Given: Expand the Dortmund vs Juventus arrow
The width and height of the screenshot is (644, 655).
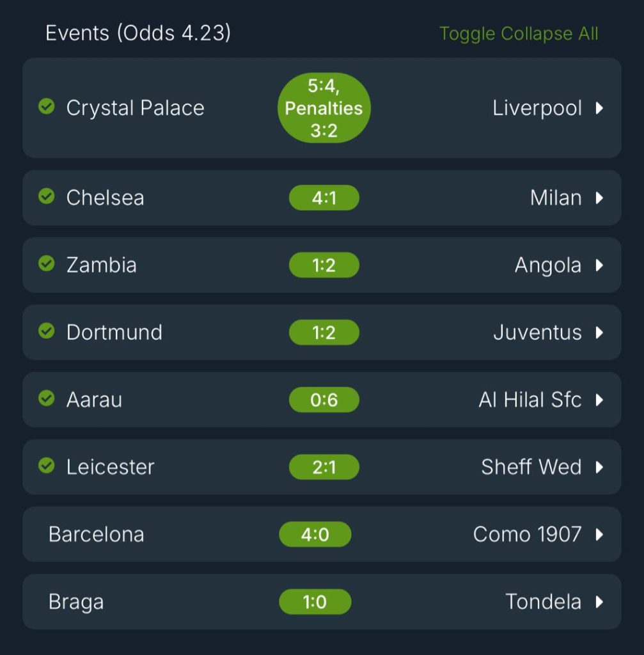Looking at the screenshot, I should click(x=599, y=333).
